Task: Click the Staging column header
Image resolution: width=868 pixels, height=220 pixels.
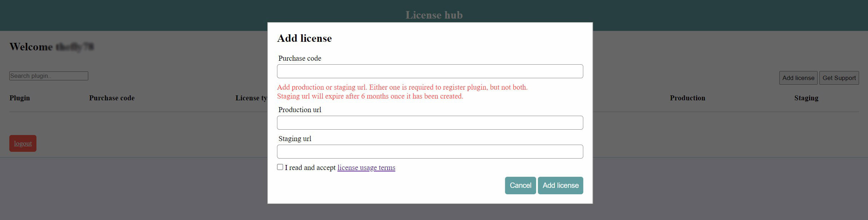Action: pyautogui.click(x=806, y=98)
